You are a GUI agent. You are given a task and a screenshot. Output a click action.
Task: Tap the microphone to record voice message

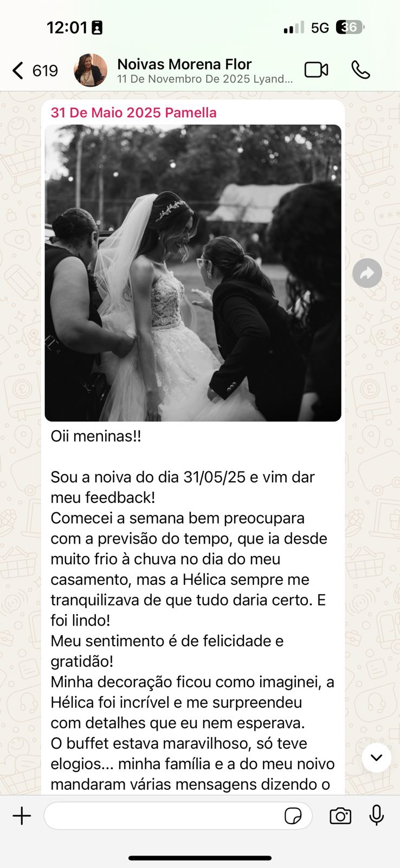pos(377,815)
